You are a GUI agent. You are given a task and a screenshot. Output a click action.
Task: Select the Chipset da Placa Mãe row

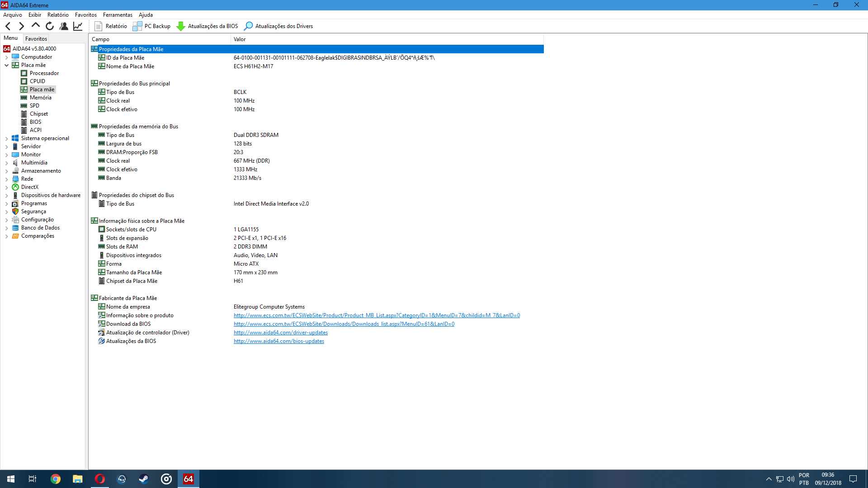click(x=316, y=281)
